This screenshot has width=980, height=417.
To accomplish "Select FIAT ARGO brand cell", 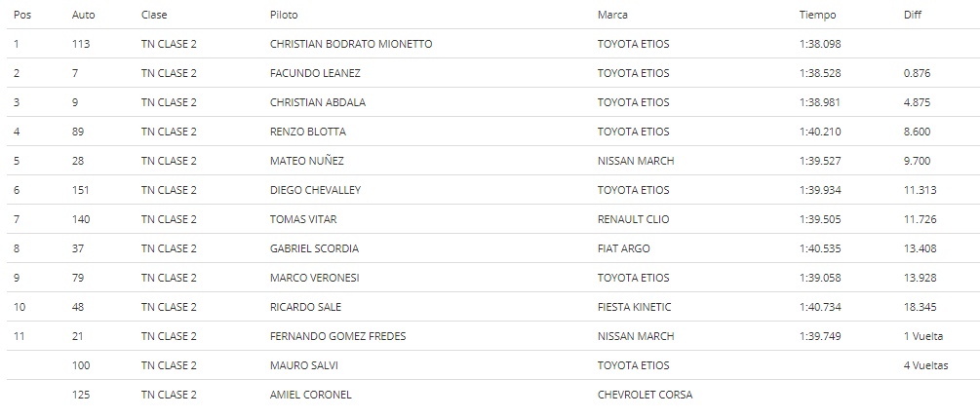I will (624, 249).
